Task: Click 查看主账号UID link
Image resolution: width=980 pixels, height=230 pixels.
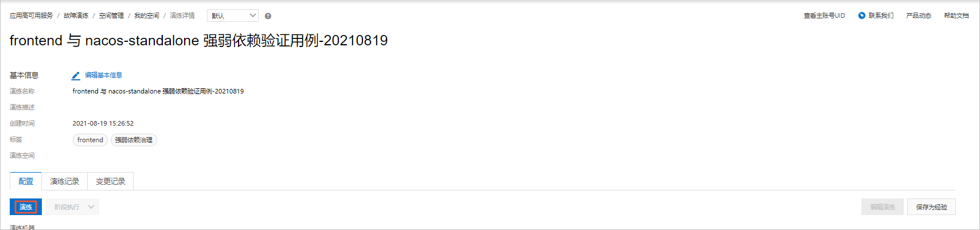Action: click(824, 15)
